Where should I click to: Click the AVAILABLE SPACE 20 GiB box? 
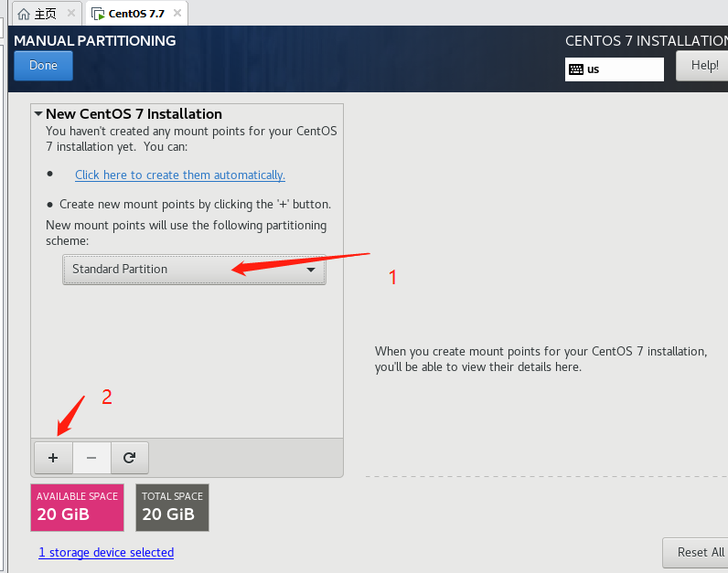click(x=77, y=507)
